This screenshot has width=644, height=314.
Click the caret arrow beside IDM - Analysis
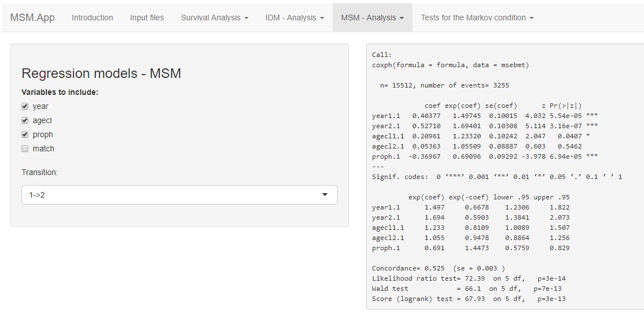click(x=322, y=18)
